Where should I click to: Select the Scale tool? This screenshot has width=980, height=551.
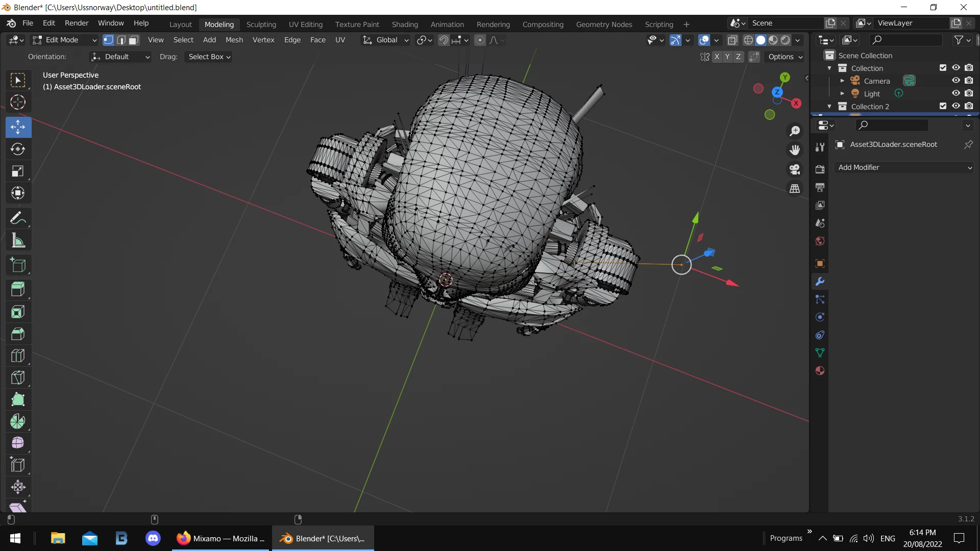pos(18,171)
